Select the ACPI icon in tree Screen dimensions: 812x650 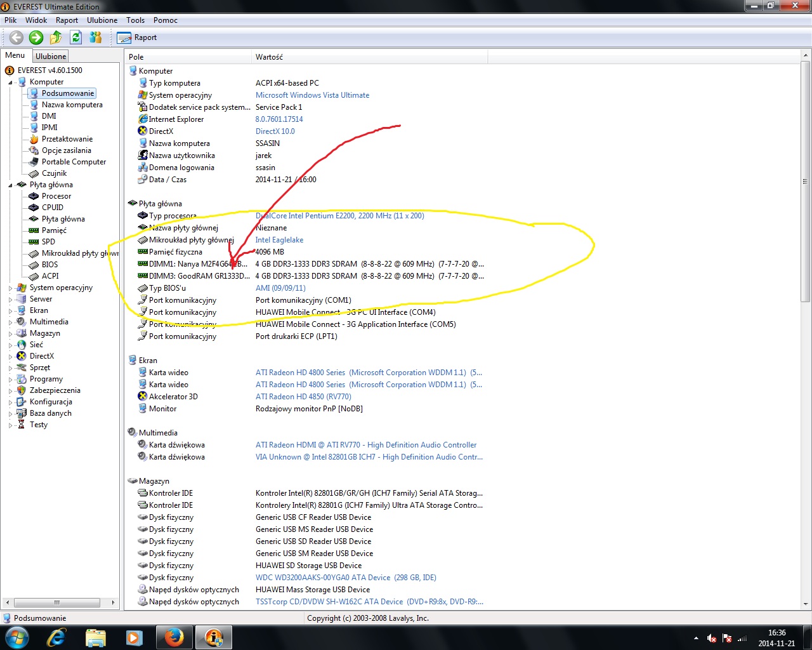pyautogui.click(x=34, y=276)
